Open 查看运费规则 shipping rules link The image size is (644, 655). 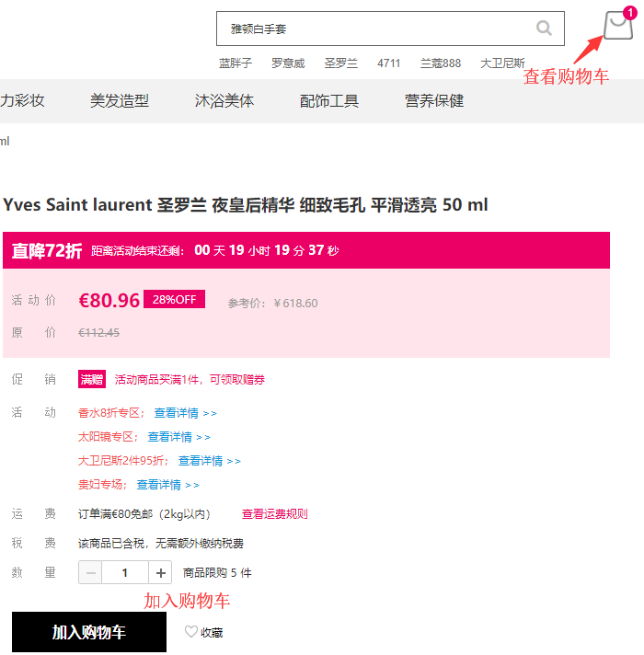tap(275, 514)
